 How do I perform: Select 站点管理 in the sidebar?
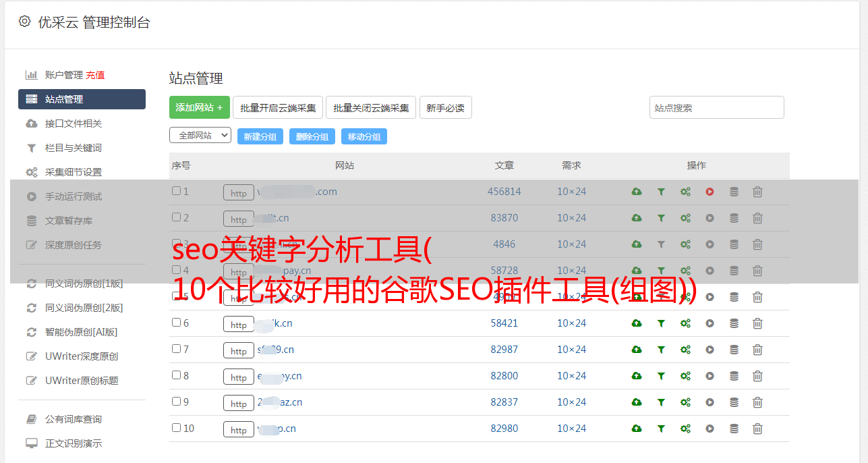(x=82, y=99)
